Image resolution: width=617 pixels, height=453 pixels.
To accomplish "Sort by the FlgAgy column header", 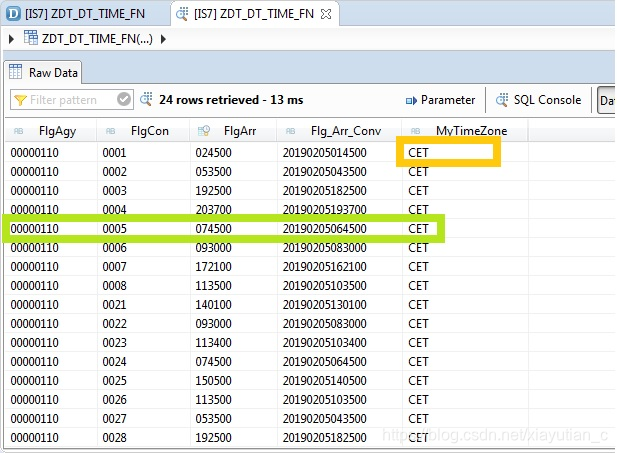I will pos(51,131).
